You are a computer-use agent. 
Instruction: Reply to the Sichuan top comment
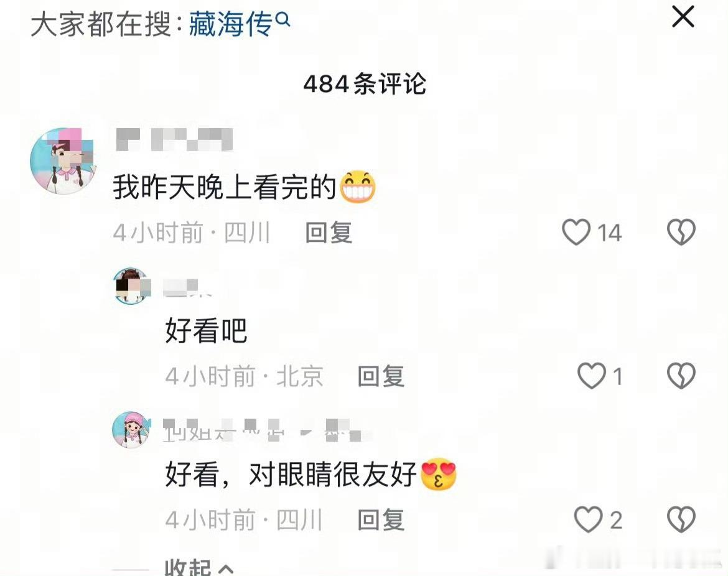coord(329,233)
